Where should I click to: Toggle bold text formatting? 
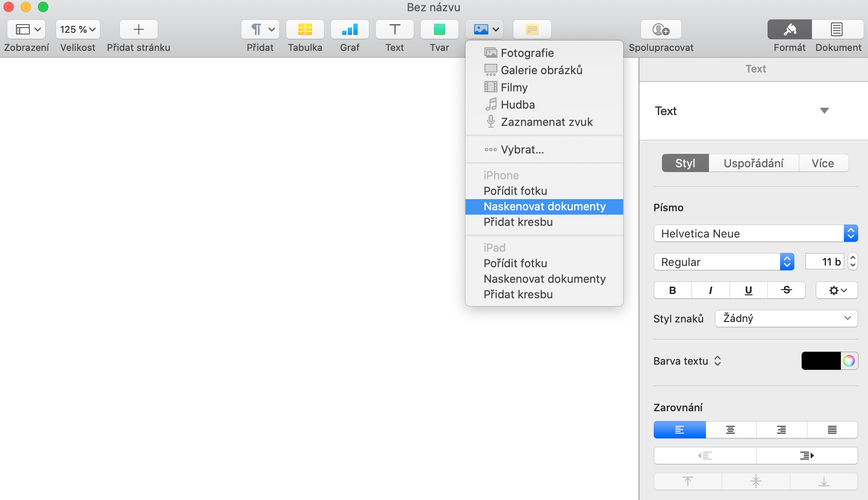(672, 290)
